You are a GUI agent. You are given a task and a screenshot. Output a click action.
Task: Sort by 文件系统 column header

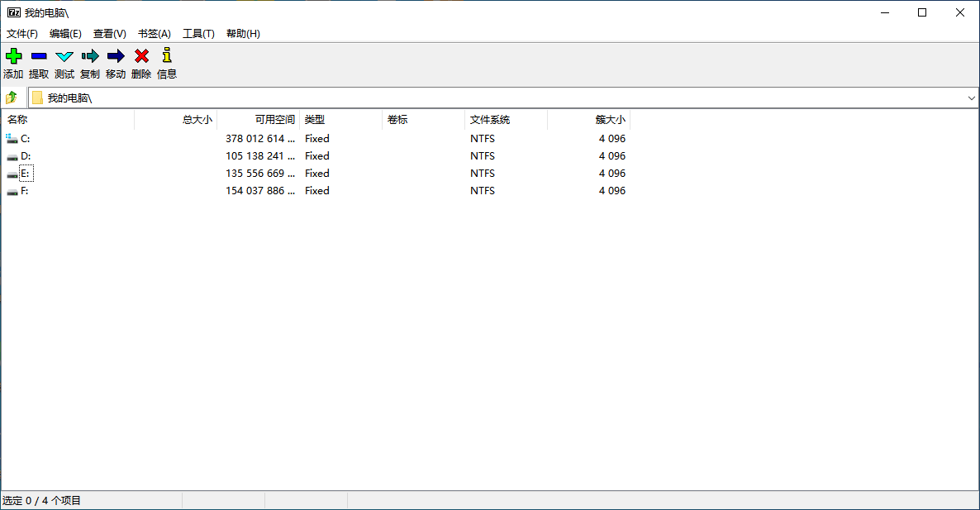pos(506,120)
